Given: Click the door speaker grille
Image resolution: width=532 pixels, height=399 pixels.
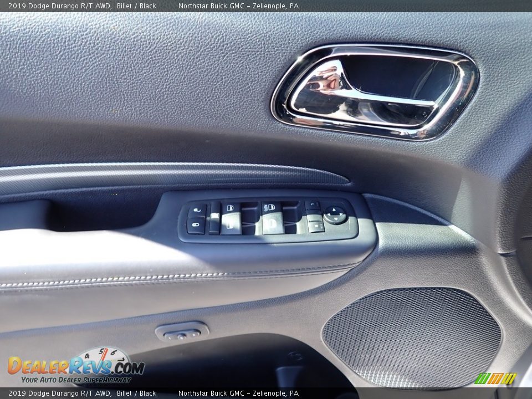Looking at the screenshot, I should pos(412,337).
